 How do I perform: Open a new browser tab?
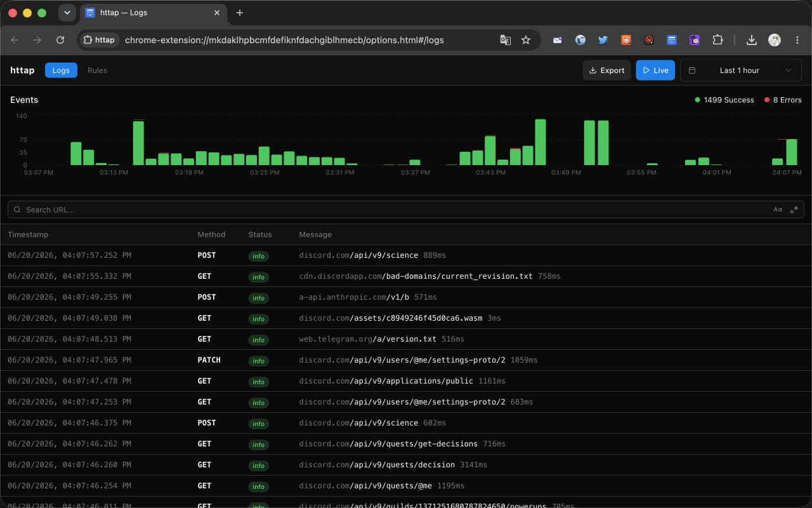click(239, 13)
